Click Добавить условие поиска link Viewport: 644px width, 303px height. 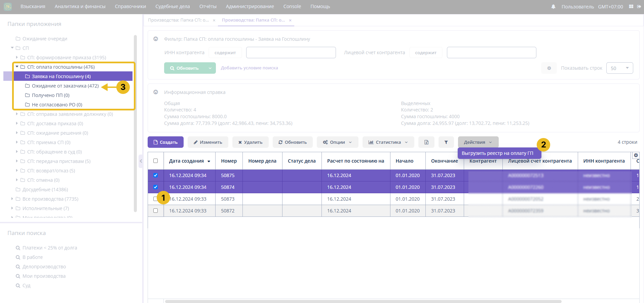(x=249, y=68)
